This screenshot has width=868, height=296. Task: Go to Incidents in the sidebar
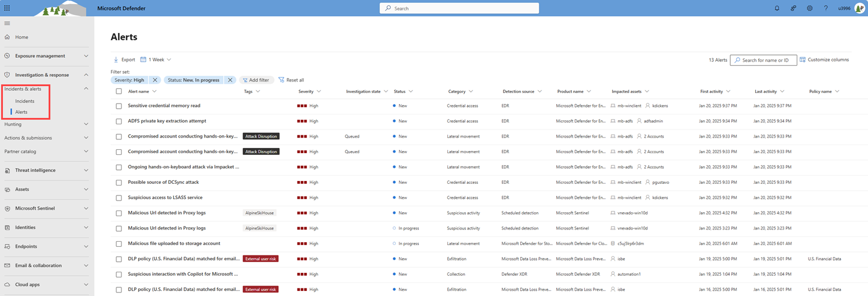tap(25, 101)
